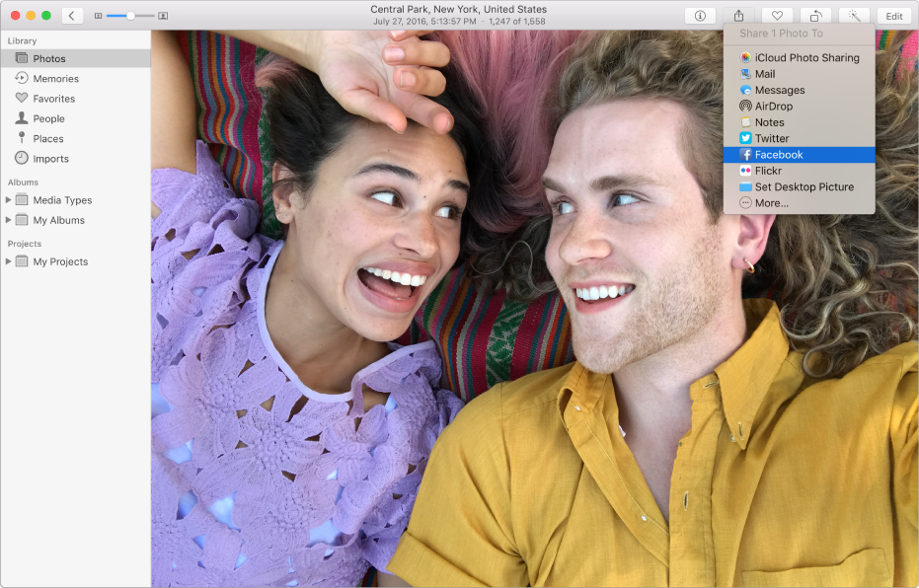Choose Messages from share menu
The height and width of the screenshot is (588, 919).
(799, 90)
